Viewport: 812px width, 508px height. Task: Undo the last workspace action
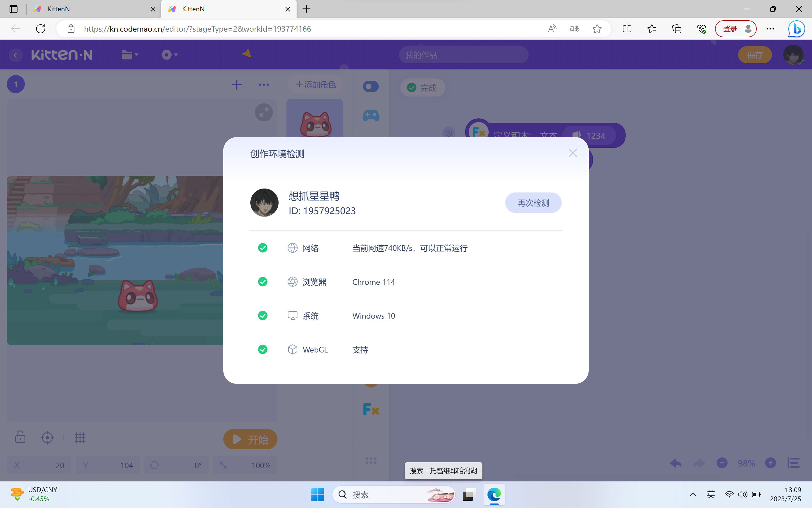pyautogui.click(x=676, y=463)
